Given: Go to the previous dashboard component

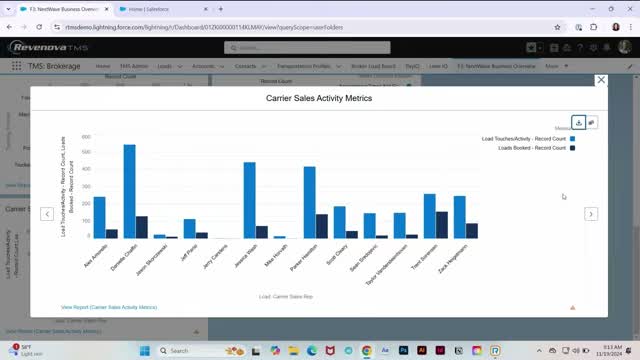Looking at the screenshot, I should [47, 214].
